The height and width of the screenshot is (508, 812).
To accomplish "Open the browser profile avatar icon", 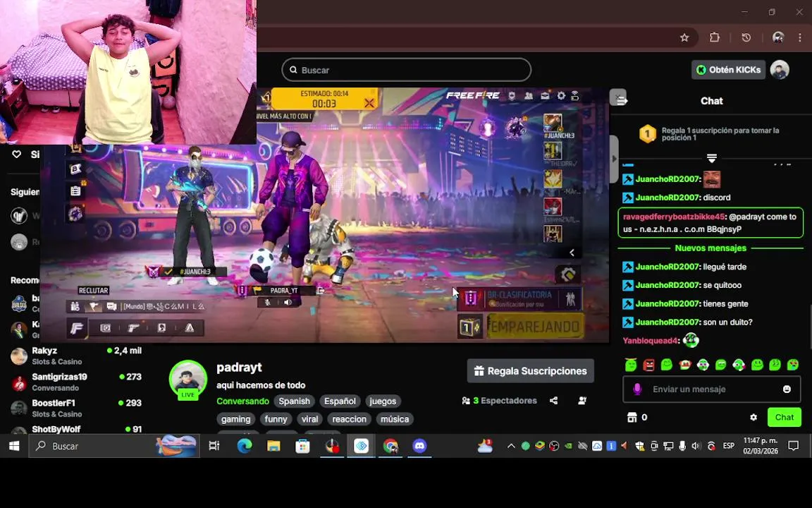I will [x=778, y=37].
